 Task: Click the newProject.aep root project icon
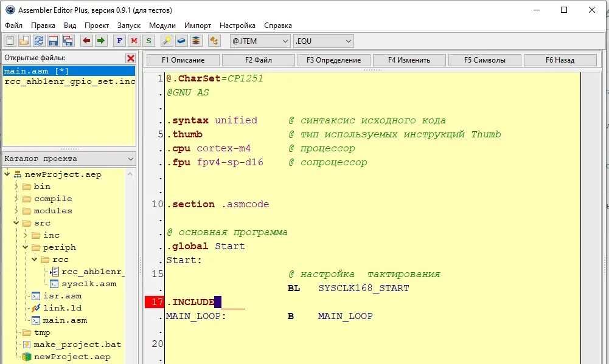pos(18,174)
